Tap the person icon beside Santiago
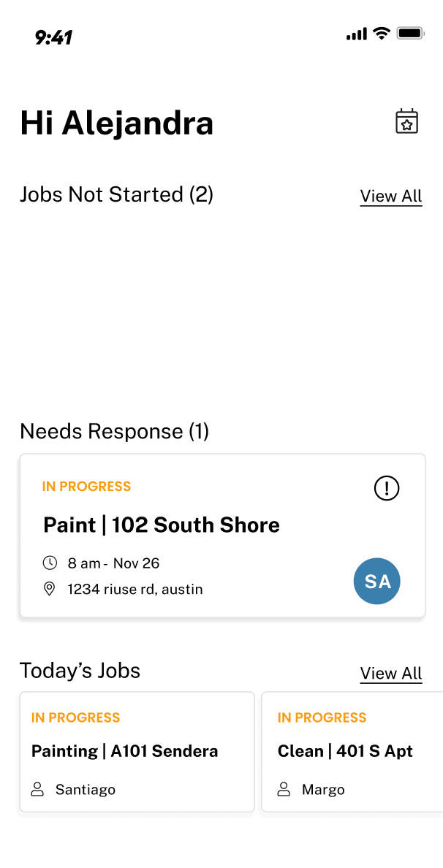 coord(38,789)
